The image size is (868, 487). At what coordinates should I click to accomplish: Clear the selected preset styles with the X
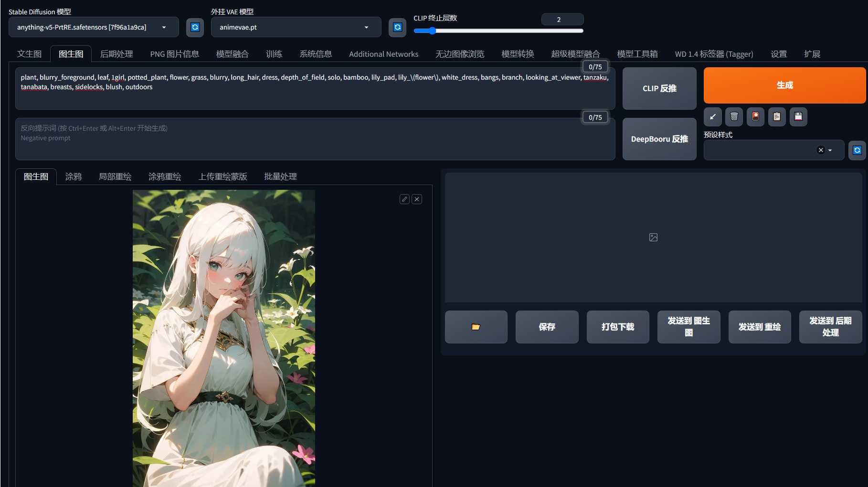tap(821, 150)
